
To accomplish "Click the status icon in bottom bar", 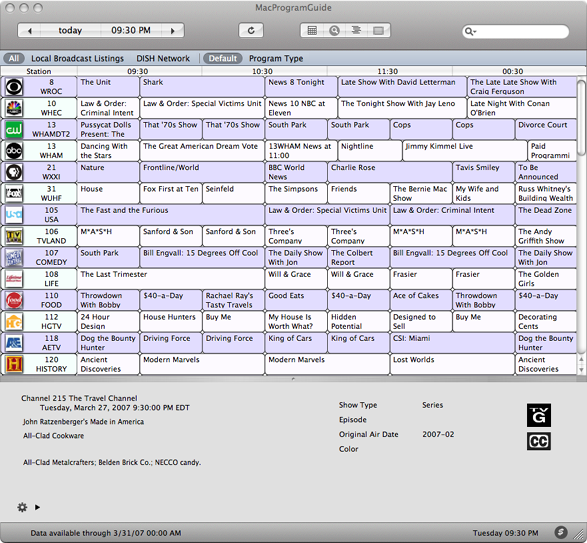I will point(561,532).
